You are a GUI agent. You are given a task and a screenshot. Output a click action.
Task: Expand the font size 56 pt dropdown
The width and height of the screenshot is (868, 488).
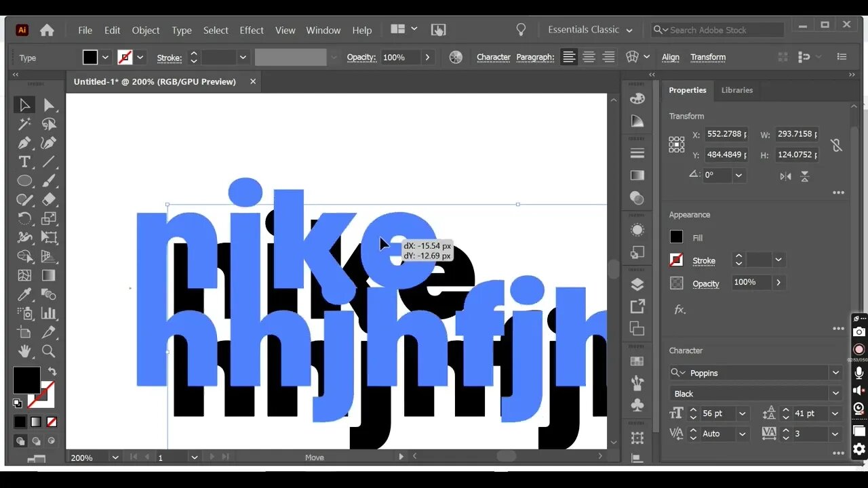743,413
